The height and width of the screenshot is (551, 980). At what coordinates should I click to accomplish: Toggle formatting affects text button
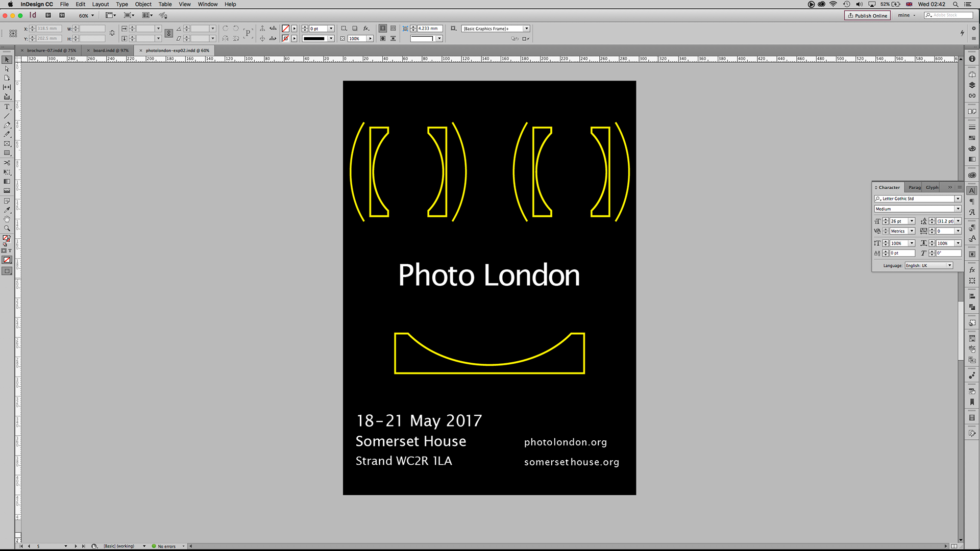(x=10, y=251)
